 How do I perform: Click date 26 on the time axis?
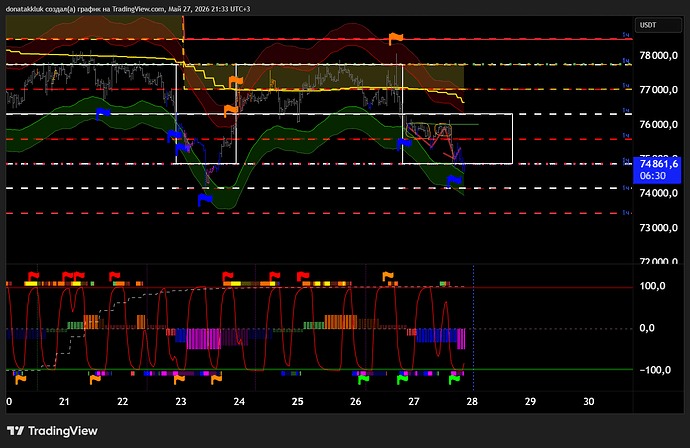pos(356,401)
